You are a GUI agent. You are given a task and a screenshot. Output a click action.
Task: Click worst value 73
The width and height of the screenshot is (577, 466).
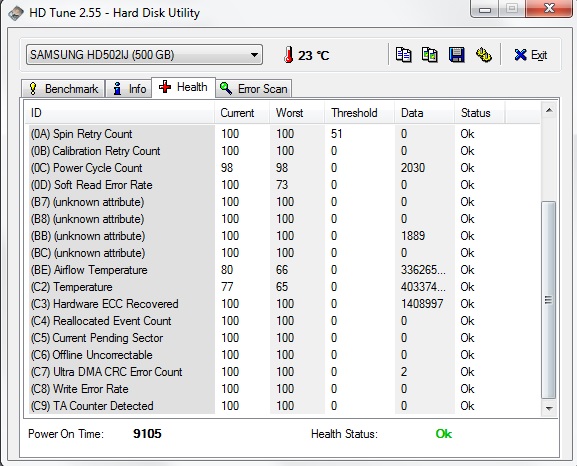282,185
